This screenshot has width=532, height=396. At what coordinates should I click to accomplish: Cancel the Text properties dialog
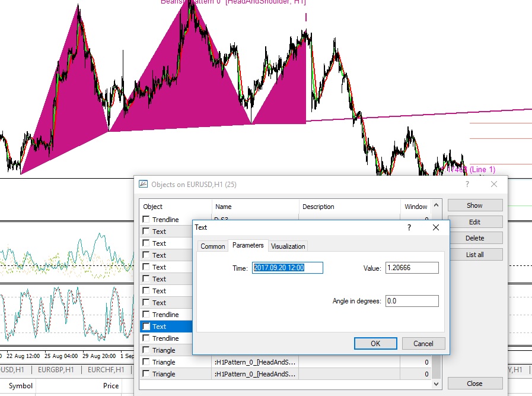click(423, 343)
